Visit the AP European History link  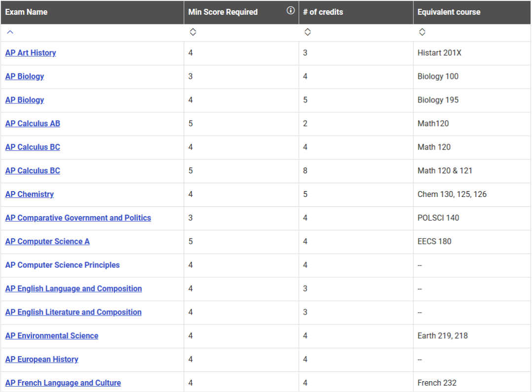[41, 360]
